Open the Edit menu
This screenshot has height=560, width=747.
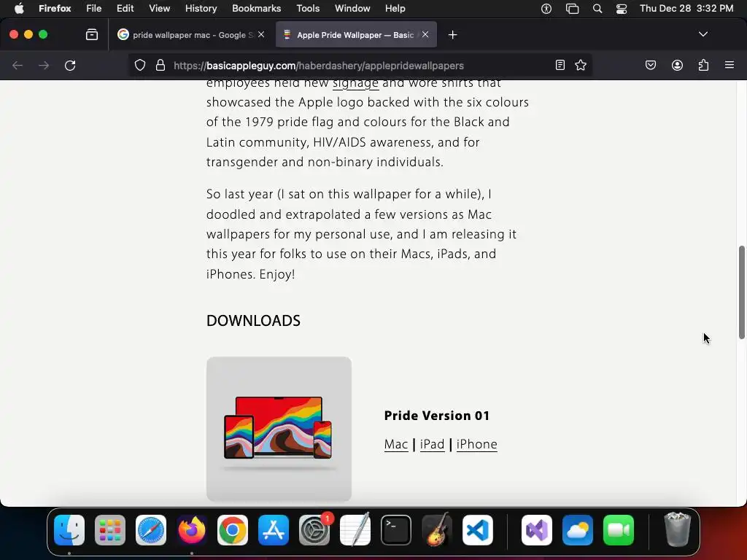point(125,9)
